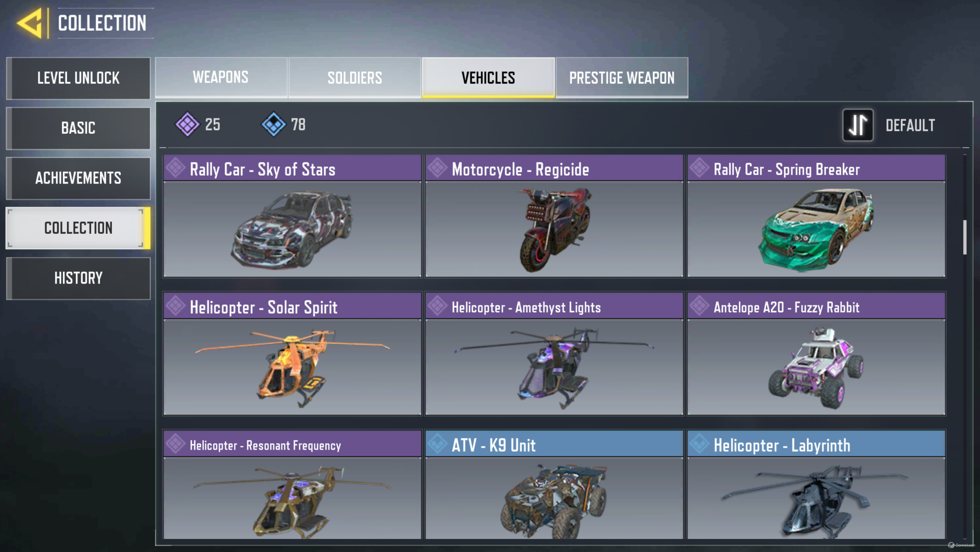Select the Rally Car - Sky of Stars thumbnail
This screenshot has width=980, height=552.
coord(292,229)
